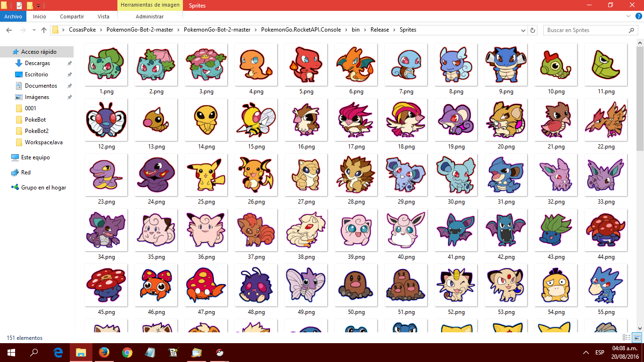Open the Administrar ribbon tab
644x362 pixels.
149,16
